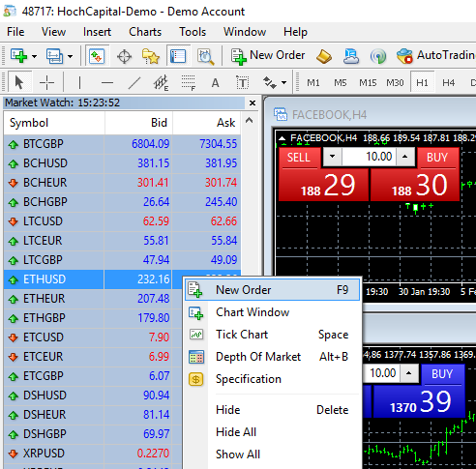The image size is (476, 469).
Task: Expand the New Chart dropdown arrow
Action: point(34,56)
